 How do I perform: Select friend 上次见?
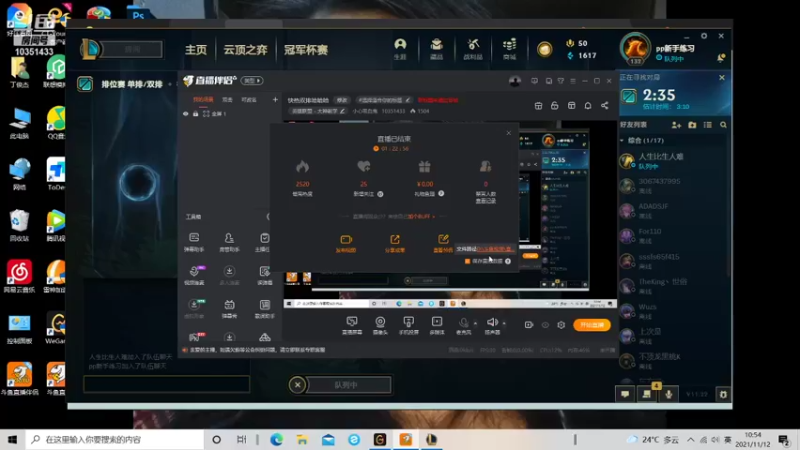[673, 336]
